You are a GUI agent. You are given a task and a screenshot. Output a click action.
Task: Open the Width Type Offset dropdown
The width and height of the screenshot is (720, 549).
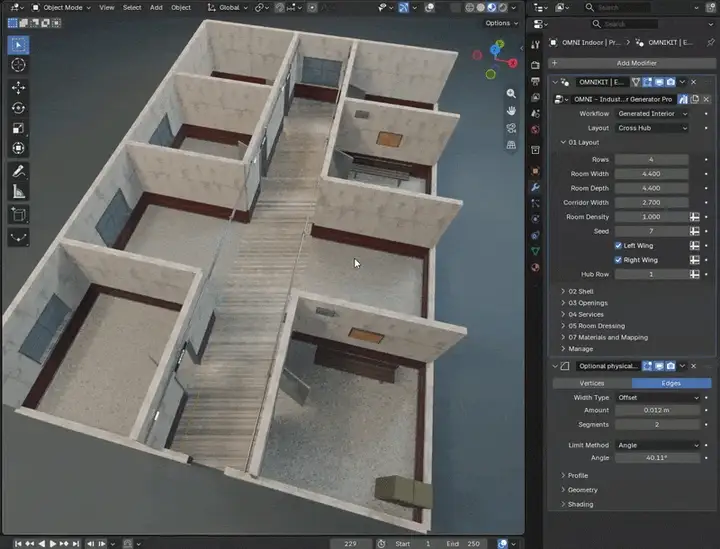pos(658,398)
